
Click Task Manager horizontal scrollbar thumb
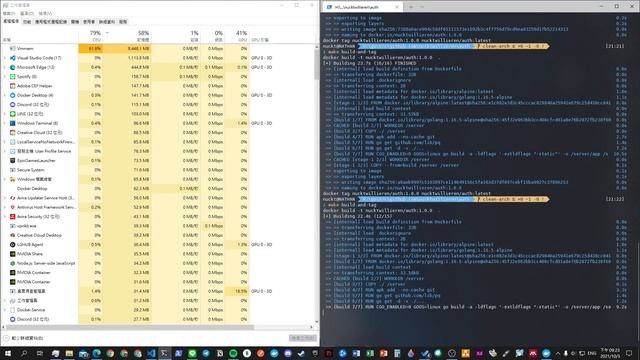tap(130, 327)
